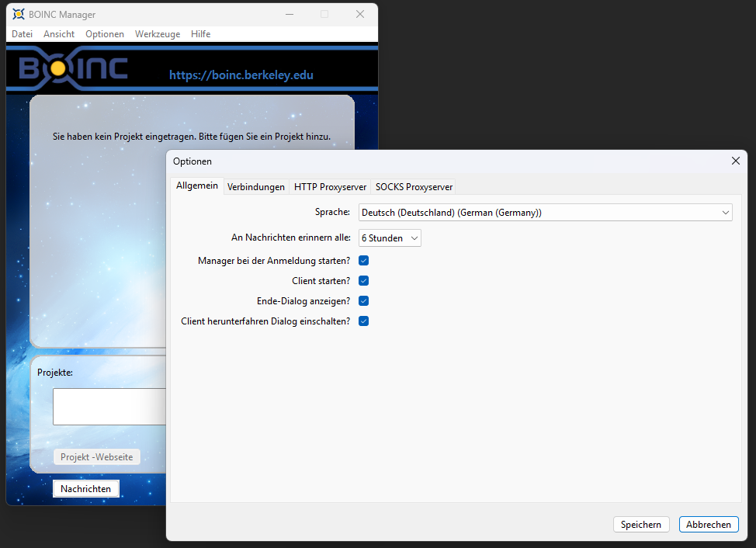This screenshot has width=756, height=548.
Task: Click the 'An Nachrichten erinnern alle:' label
Action: click(x=291, y=238)
